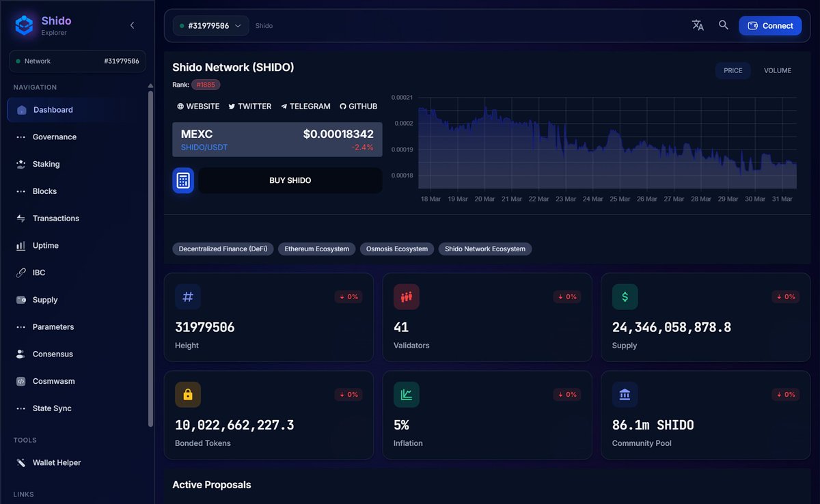The width and height of the screenshot is (820, 504).
Task: Click the Shido breadcrumb label in header
Action: 264,26
